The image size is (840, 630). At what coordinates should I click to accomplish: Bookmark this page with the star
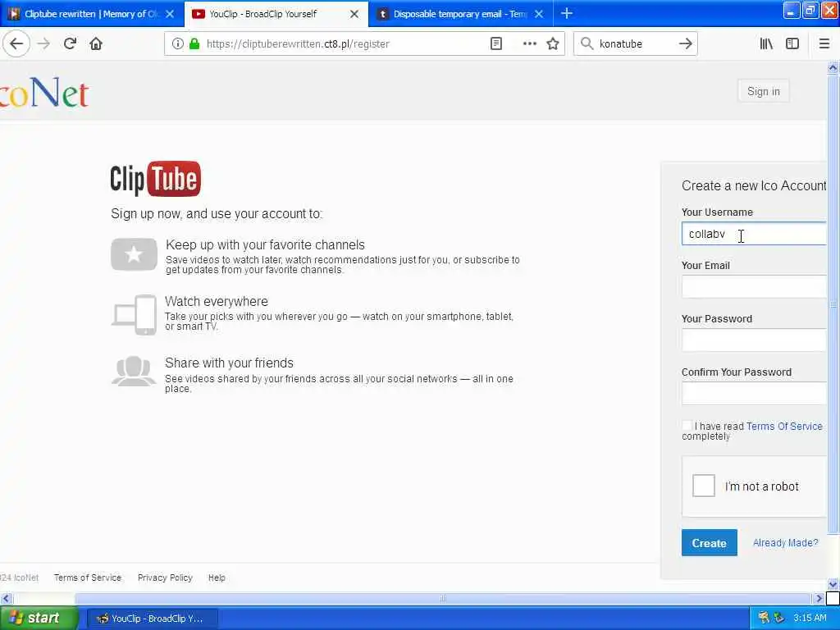point(553,44)
